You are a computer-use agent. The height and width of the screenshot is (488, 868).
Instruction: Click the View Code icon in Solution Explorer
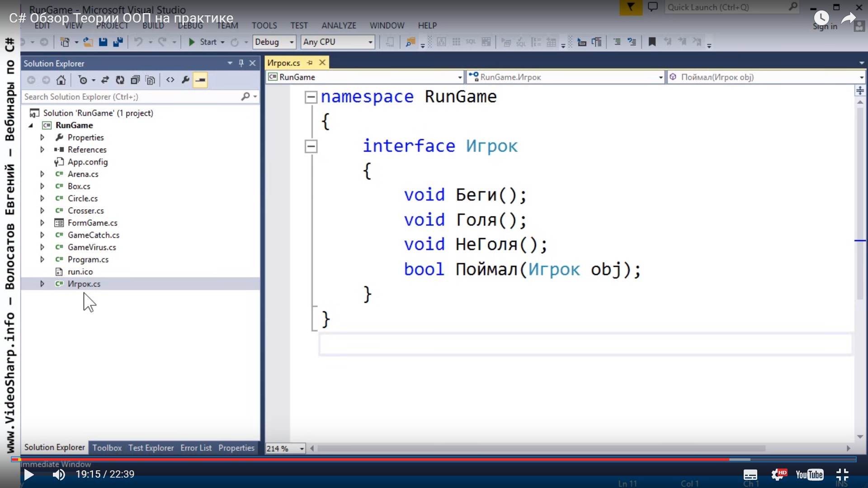pos(170,80)
